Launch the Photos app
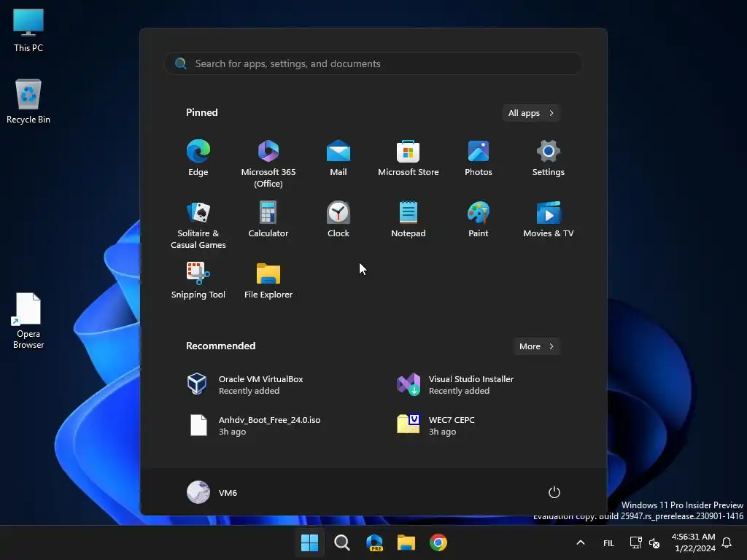 [x=479, y=158]
